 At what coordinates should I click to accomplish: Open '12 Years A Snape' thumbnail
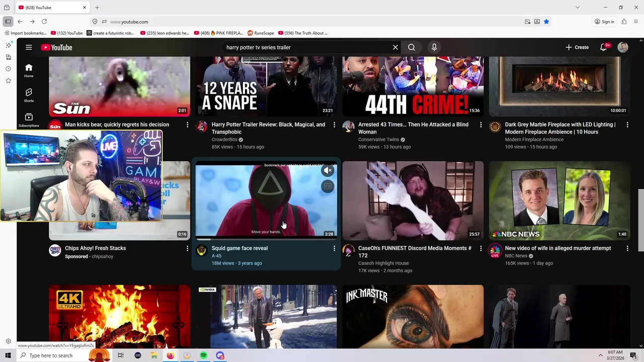(x=266, y=86)
